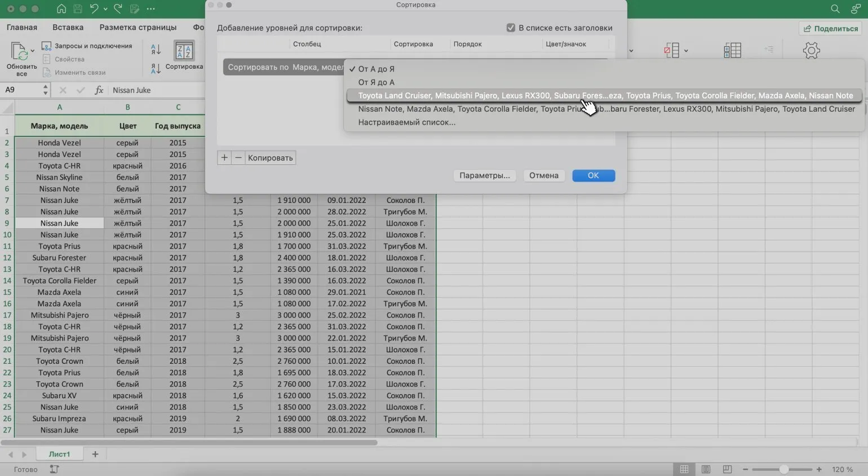Viewport: 868px width, 476px height.
Task: Click the 'Параметры...' button
Action: [x=484, y=175]
